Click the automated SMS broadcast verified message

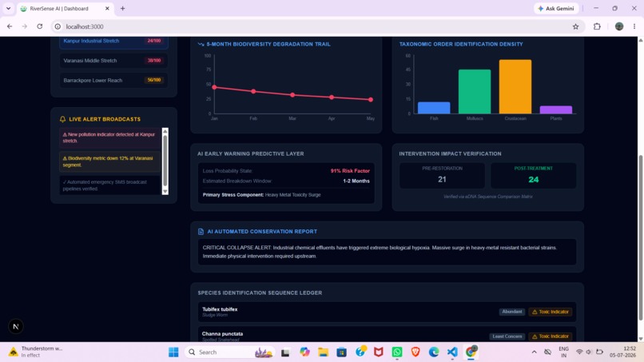pyautogui.click(x=110, y=185)
